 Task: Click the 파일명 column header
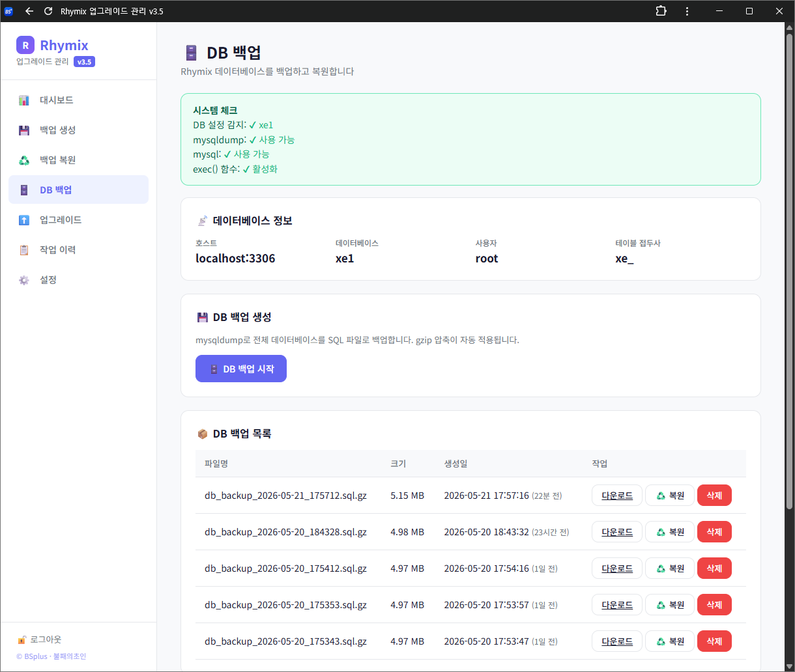pos(216,464)
